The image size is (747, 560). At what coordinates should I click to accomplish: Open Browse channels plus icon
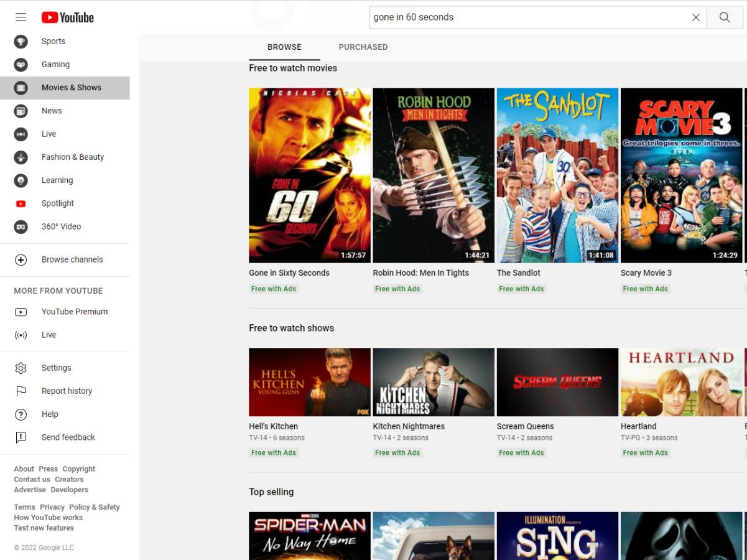21,260
